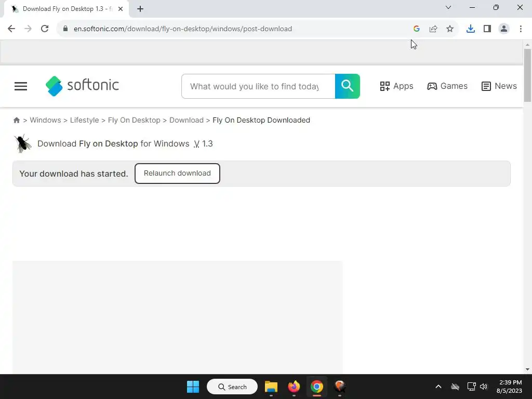This screenshot has height=399, width=532.
Task: Click the site search input field
Action: pos(258,87)
